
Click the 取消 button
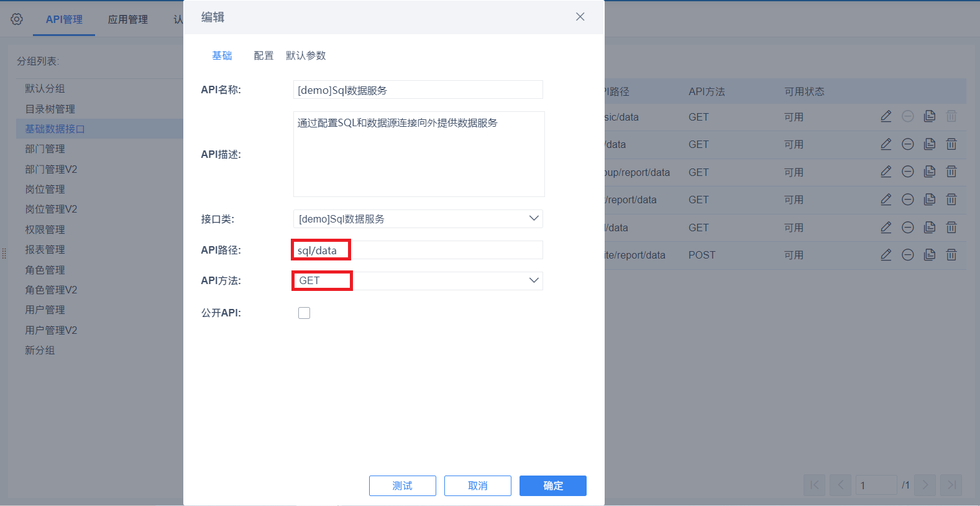tap(478, 485)
